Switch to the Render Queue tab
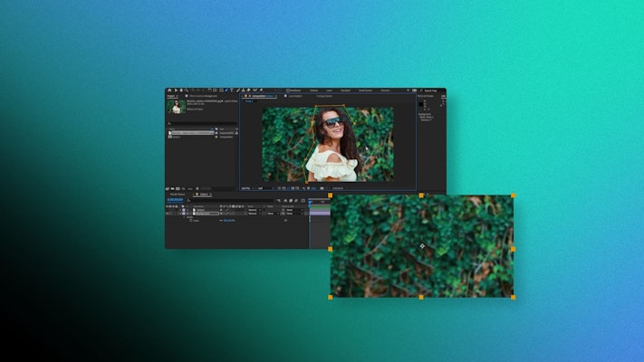Viewport: 644px width, 362px height. coord(178,194)
